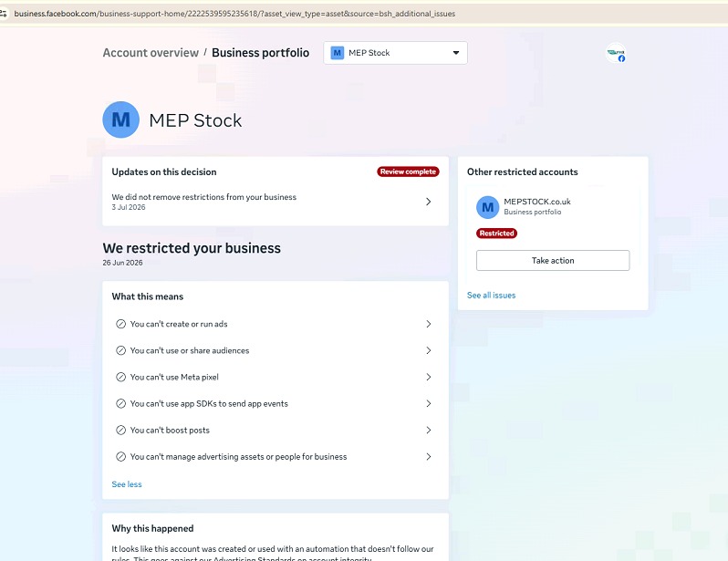Screen dimensions: 728x561
Task: Click blocked icon beside 'share audiences'
Action: click(120, 350)
